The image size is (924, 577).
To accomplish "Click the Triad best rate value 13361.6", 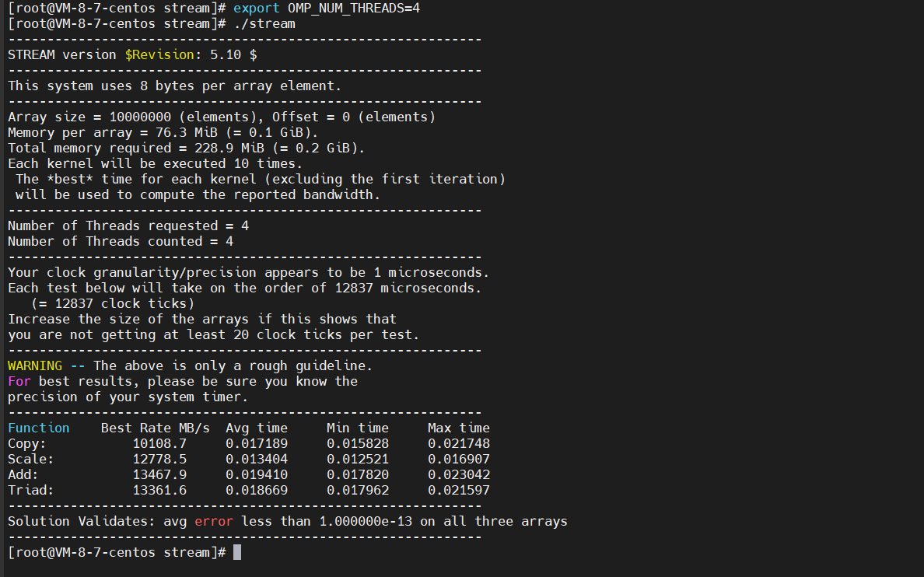I will [159, 490].
